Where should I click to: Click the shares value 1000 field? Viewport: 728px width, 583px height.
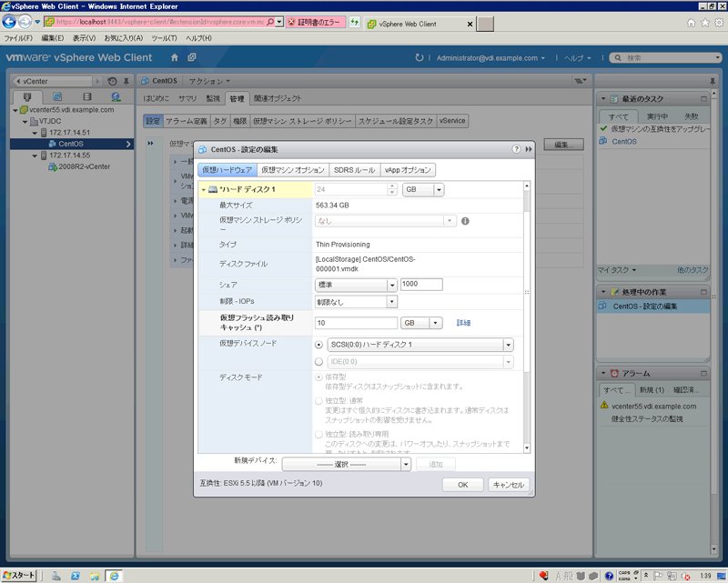point(421,284)
